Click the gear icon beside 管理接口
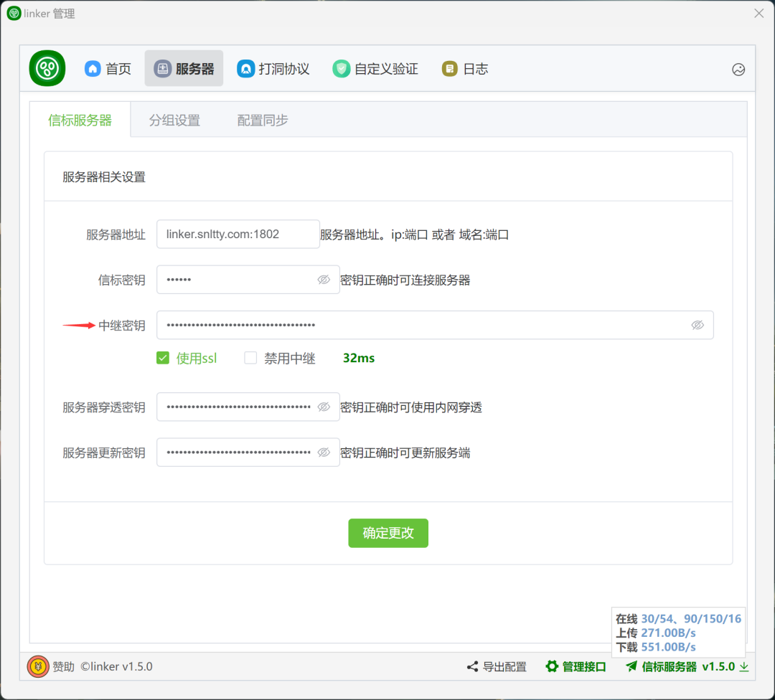This screenshot has height=700, width=775. pos(552,666)
